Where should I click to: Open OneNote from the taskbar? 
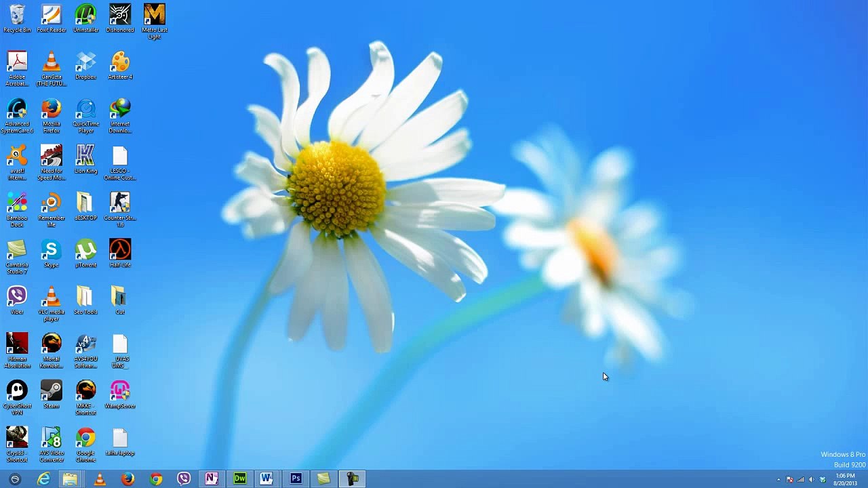click(x=212, y=479)
